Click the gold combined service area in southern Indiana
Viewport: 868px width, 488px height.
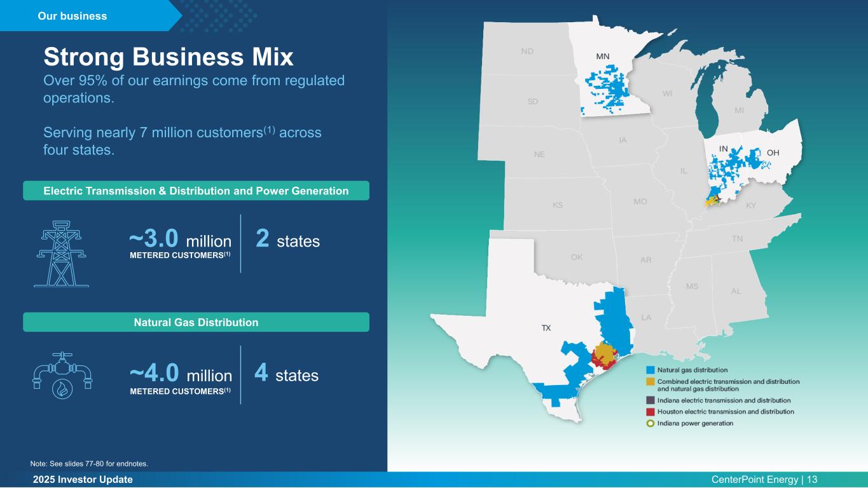click(711, 201)
